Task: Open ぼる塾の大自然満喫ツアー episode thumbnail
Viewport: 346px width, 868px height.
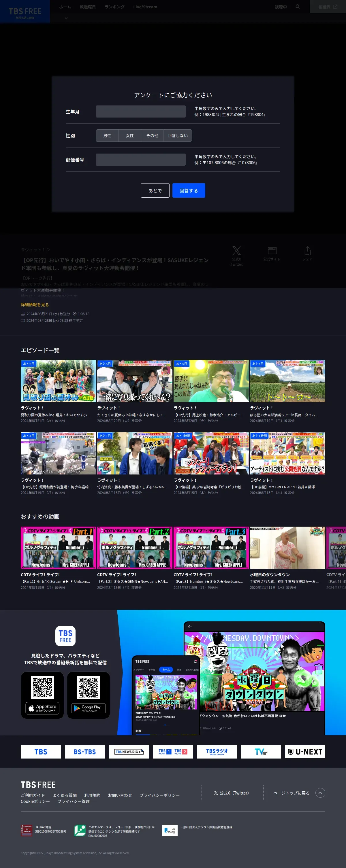Action: point(287,381)
